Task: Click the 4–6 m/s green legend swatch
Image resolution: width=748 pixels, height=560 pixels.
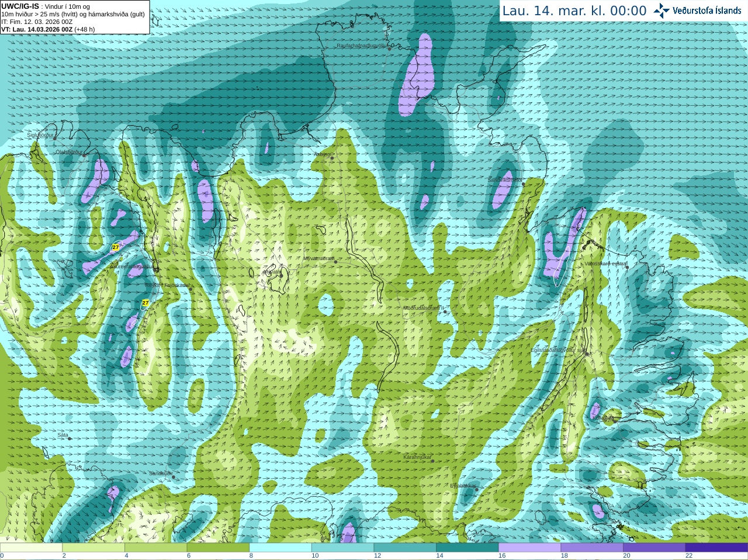Action: [155, 548]
